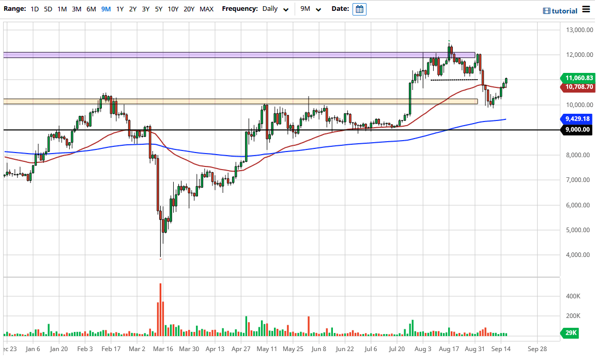Click the green 29K volume badge

569,333
